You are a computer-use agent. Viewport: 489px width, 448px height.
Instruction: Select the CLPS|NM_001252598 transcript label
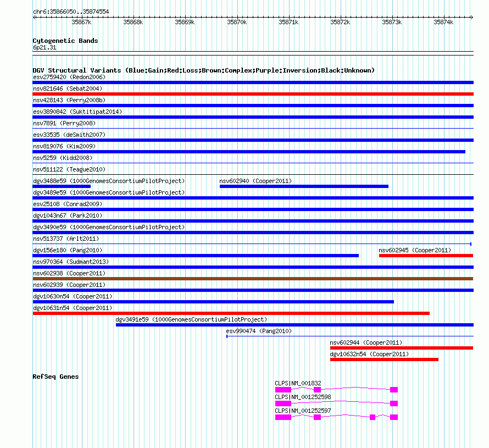[x=303, y=397]
